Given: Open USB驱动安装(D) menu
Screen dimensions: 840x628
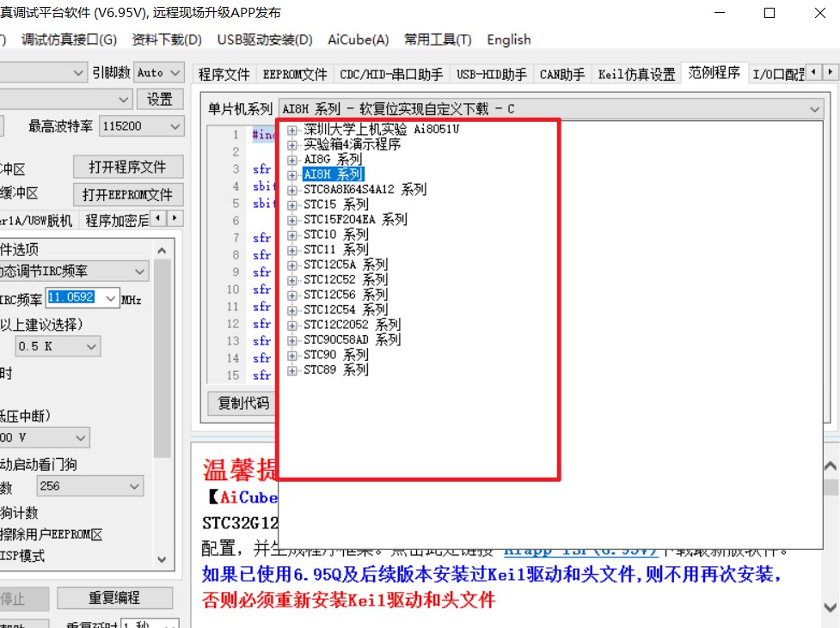Looking at the screenshot, I should pyautogui.click(x=265, y=40).
